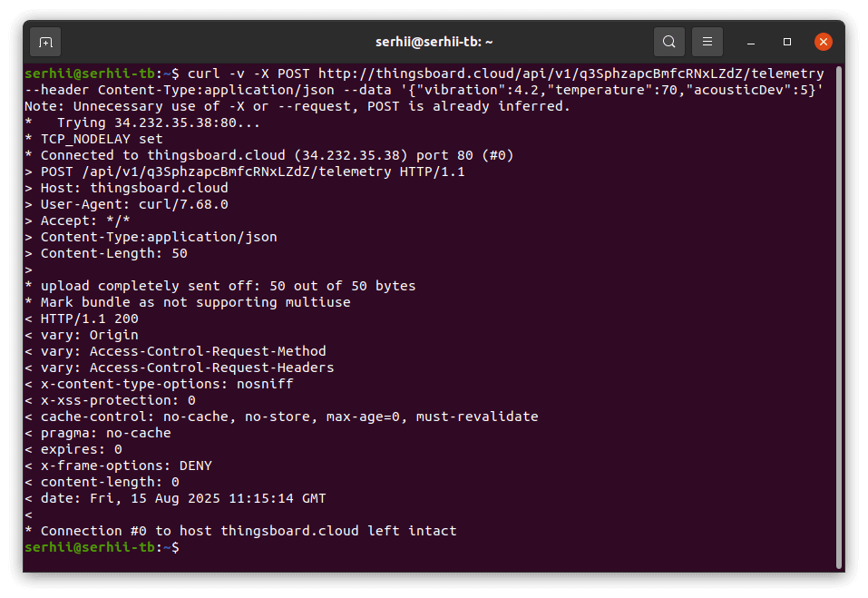
Task: Click the vertical scrollbar of the terminal
Action: 839,318
